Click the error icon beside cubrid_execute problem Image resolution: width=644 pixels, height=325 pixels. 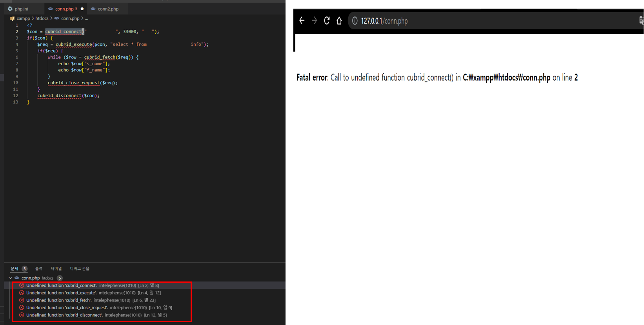pyautogui.click(x=22, y=293)
